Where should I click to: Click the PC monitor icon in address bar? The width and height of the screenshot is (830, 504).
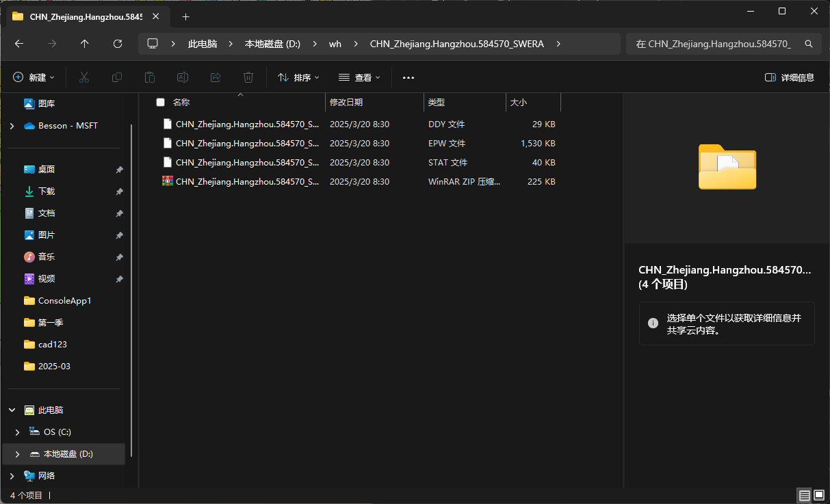click(153, 43)
